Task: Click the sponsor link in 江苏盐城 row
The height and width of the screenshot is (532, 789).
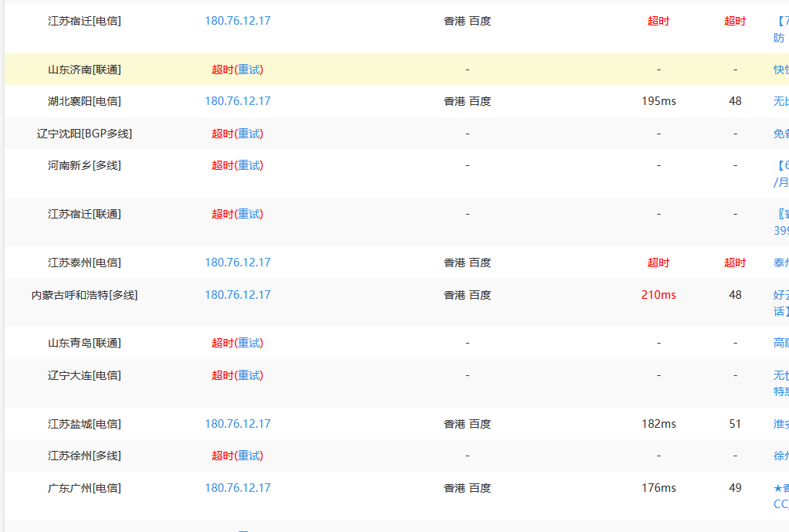Action: (781, 424)
